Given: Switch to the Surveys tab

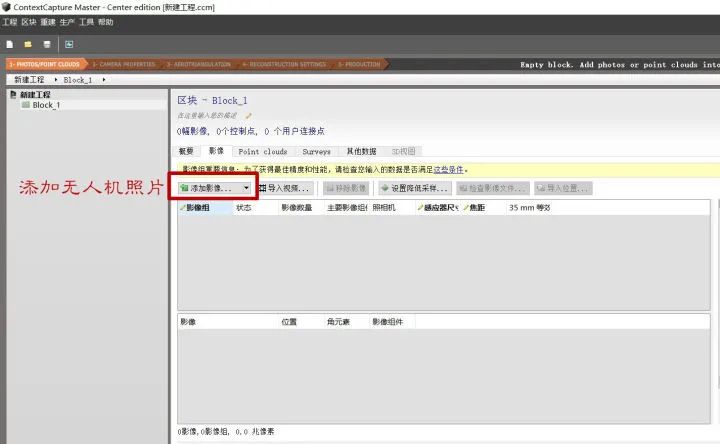Looking at the screenshot, I should pos(316,152).
